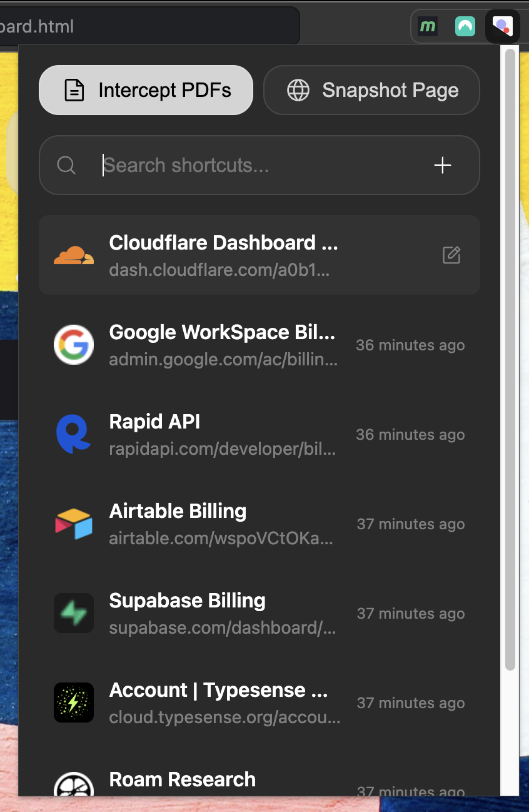Image resolution: width=529 pixels, height=812 pixels.
Task: Edit the Cloudflare Dashboard shortcut
Action: pyautogui.click(x=451, y=255)
